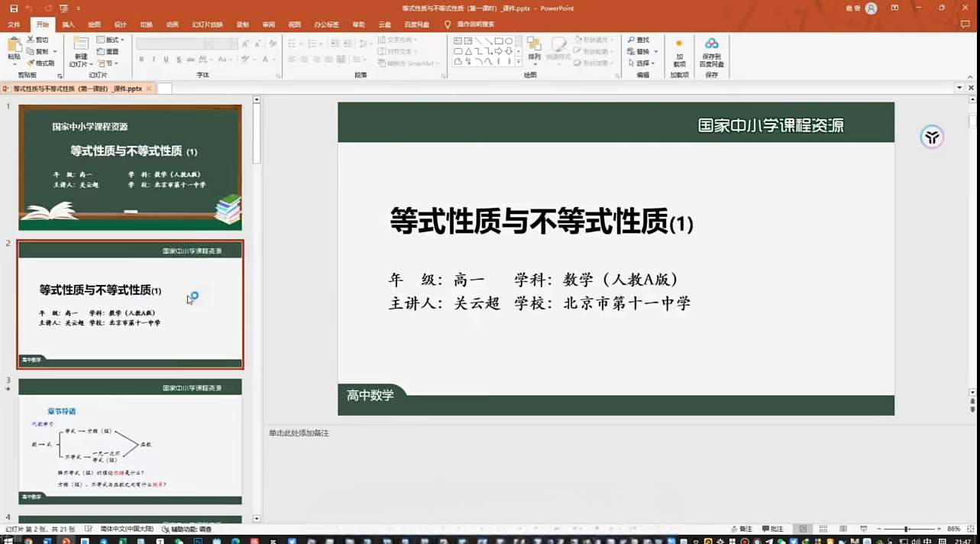The image size is (980, 544).
Task: Select the Bold formatting icon
Action: click(x=142, y=58)
